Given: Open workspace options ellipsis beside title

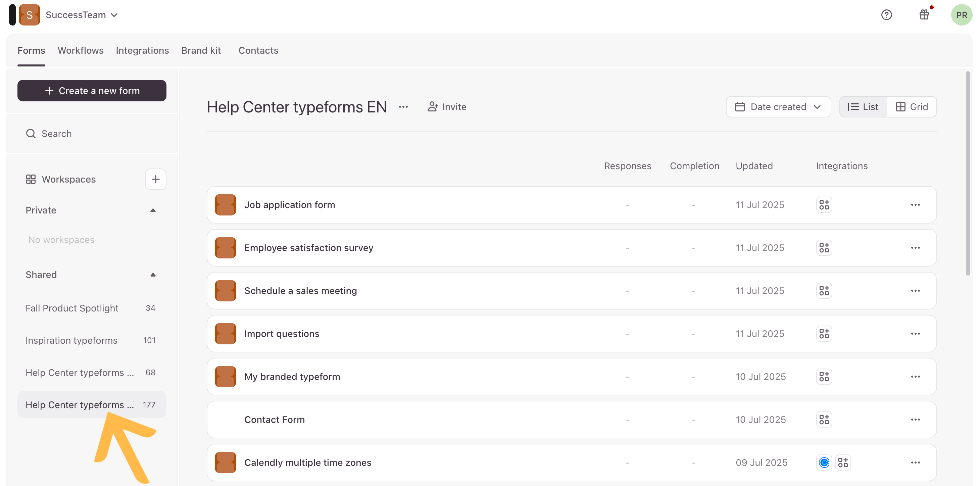Looking at the screenshot, I should click(403, 107).
